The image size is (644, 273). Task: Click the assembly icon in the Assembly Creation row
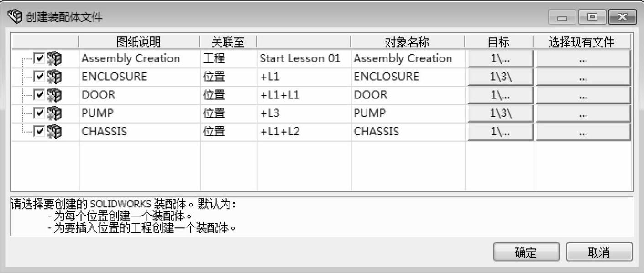(x=54, y=59)
